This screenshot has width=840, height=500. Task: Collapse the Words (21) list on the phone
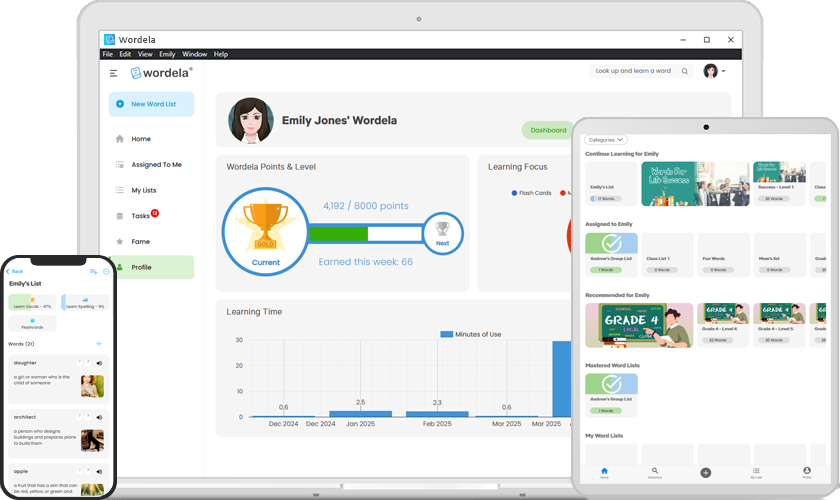click(99, 344)
